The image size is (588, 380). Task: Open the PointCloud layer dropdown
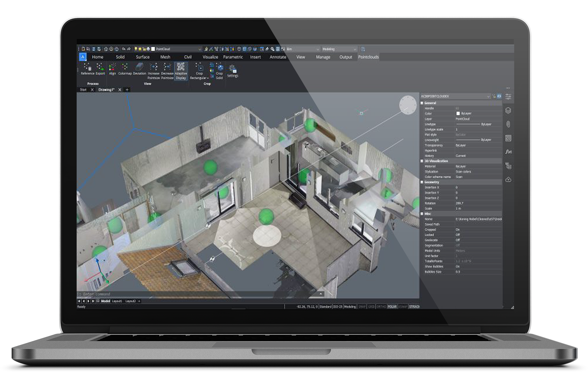[200, 49]
